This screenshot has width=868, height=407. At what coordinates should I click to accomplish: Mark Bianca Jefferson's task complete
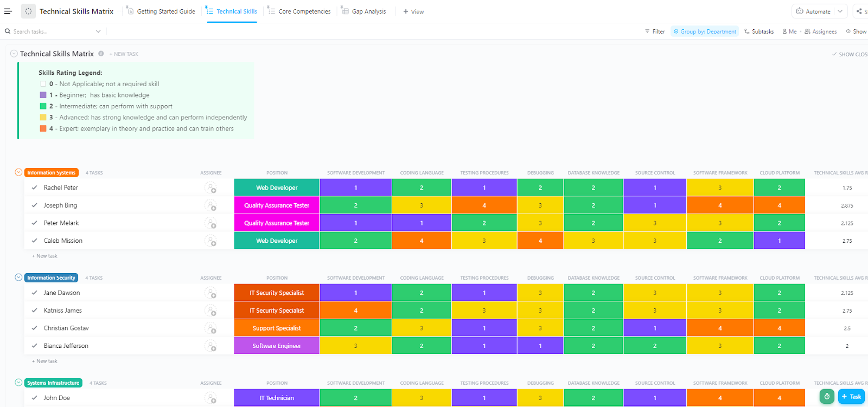click(x=34, y=346)
